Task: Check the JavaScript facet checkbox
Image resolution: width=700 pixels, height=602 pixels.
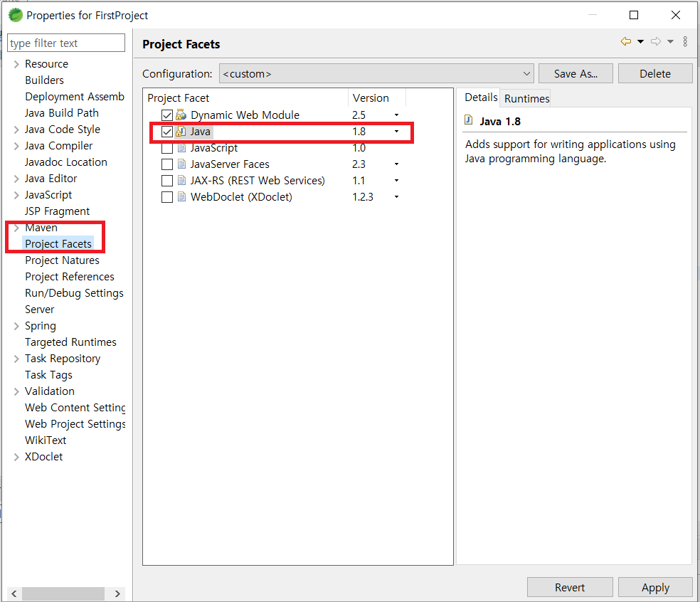Action: click(x=167, y=148)
